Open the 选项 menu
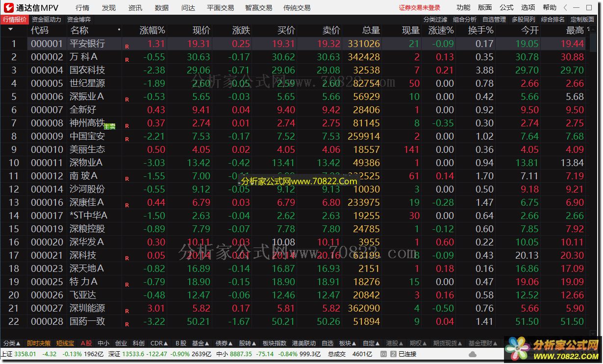603x364 pixels. pyautogui.click(x=528, y=7)
